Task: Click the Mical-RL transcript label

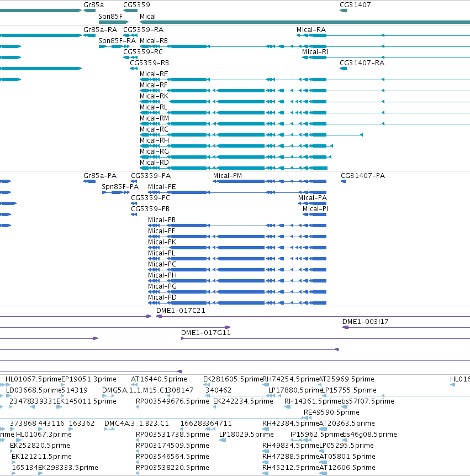Action: [154, 107]
